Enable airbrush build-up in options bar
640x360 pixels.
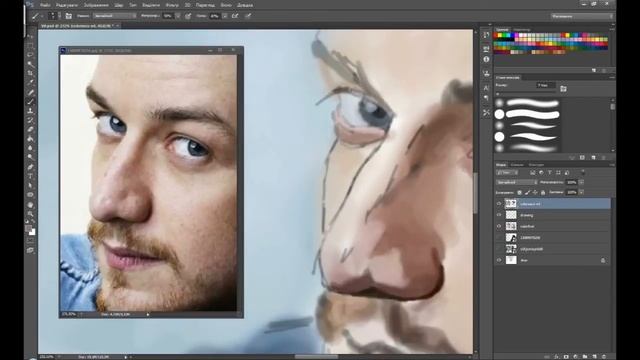pos(235,16)
